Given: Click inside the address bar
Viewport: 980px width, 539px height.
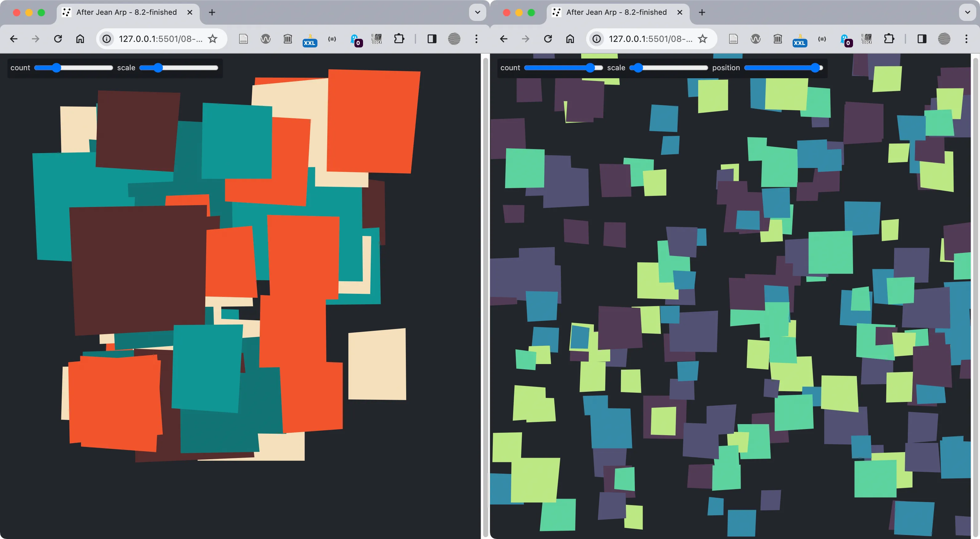Looking at the screenshot, I should [x=160, y=39].
